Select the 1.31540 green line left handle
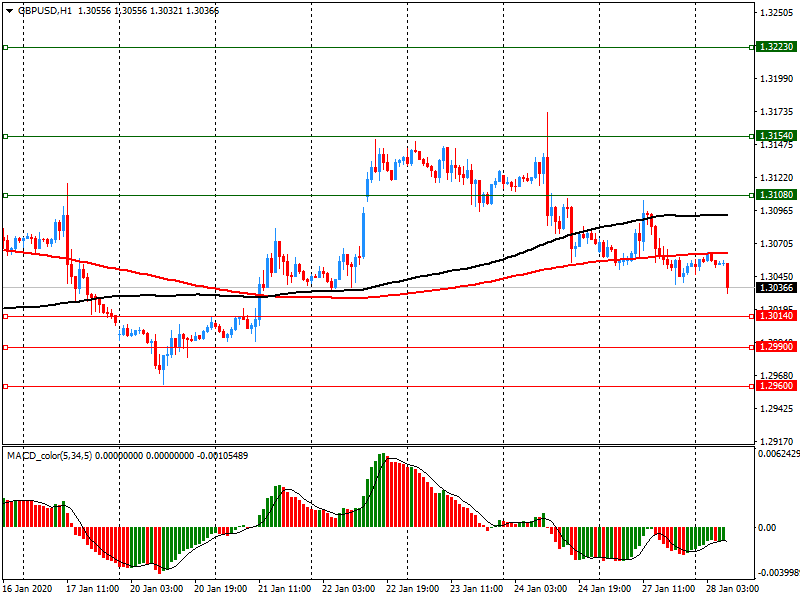The image size is (800, 600). 6,136
